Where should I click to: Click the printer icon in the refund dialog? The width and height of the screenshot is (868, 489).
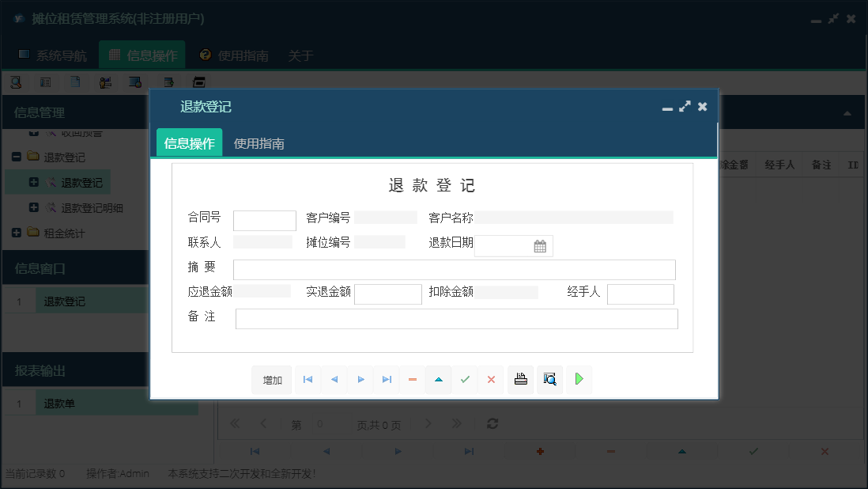point(520,379)
